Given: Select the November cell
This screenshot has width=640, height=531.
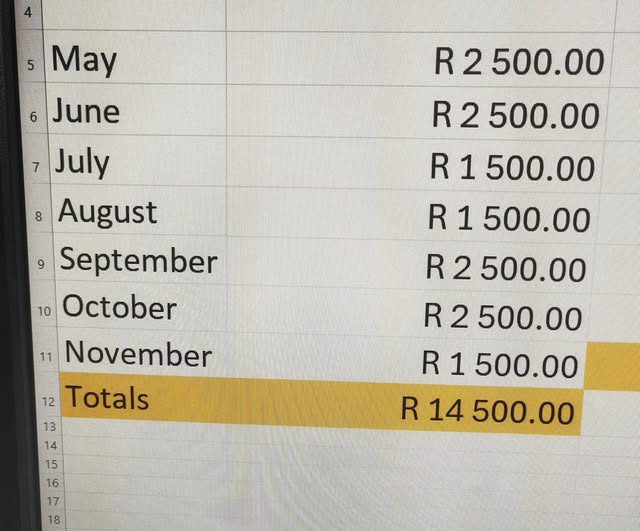Looking at the screenshot, I should pos(144,353).
